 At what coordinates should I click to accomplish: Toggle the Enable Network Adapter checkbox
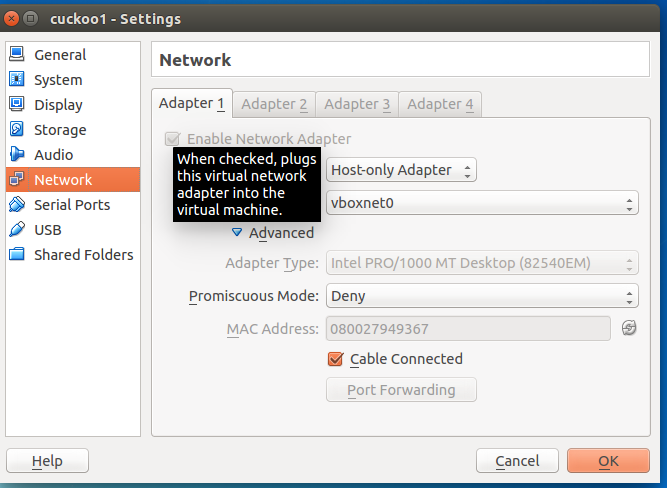[x=172, y=139]
